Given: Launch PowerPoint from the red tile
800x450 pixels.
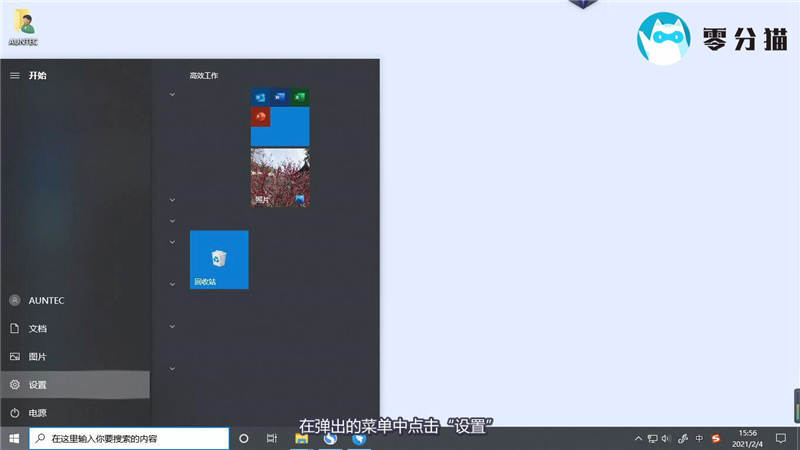Looking at the screenshot, I should [260, 117].
